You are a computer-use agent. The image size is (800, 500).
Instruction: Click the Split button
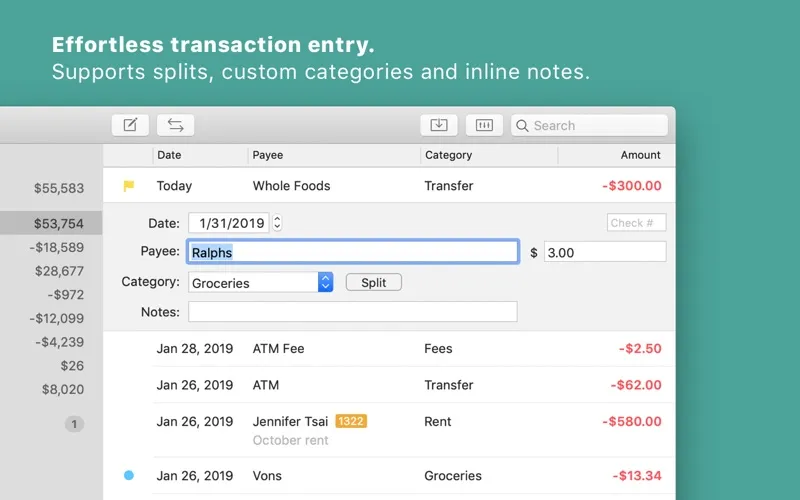(x=373, y=283)
